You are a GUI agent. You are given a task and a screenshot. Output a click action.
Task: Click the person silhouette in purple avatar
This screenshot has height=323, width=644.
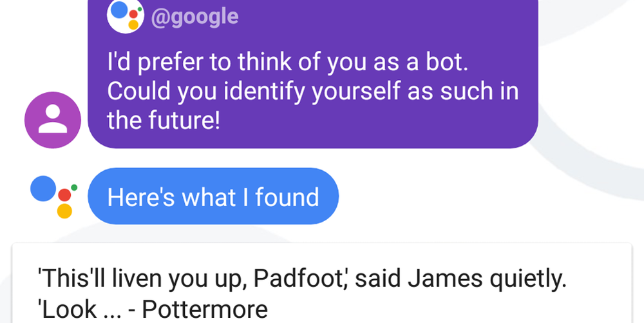(53, 119)
